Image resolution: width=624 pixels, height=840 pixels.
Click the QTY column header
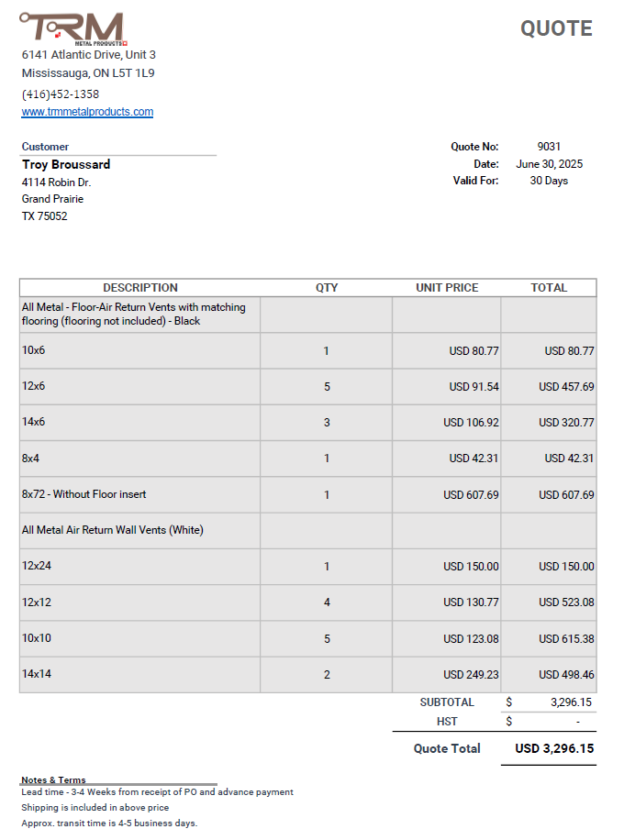327,288
